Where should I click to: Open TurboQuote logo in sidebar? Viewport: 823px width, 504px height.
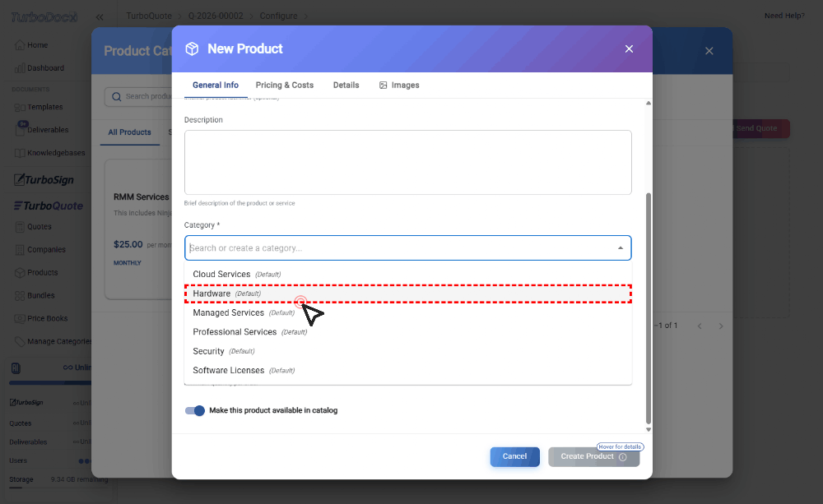point(49,206)
